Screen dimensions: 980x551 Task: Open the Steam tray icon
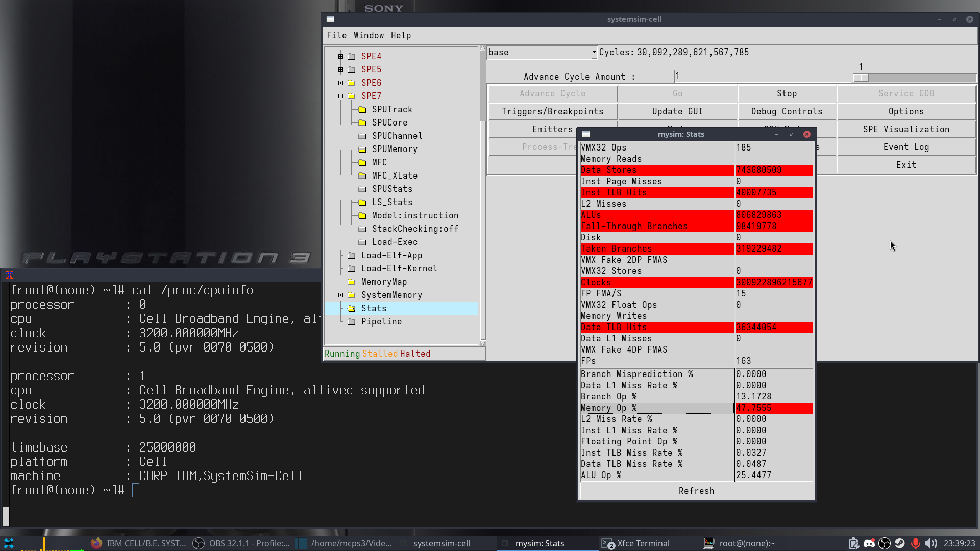click(900, 543)
